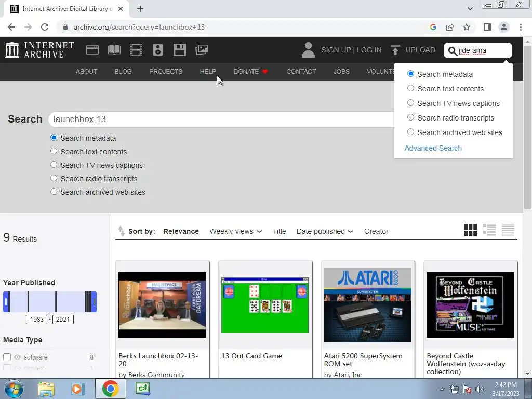Open the Software floppy-disk icon
Viewport: 532px width, 399px height.
(x=179, y=50)
